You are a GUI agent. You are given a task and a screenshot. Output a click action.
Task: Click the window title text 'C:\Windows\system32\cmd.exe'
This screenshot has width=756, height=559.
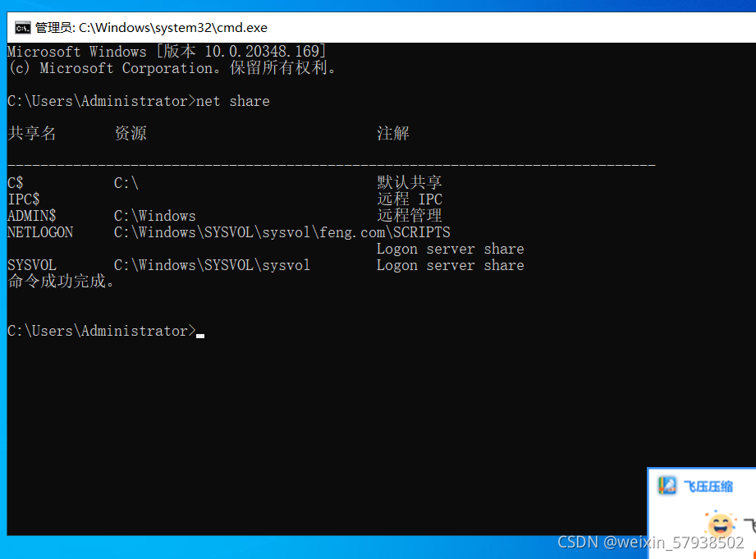173,28
